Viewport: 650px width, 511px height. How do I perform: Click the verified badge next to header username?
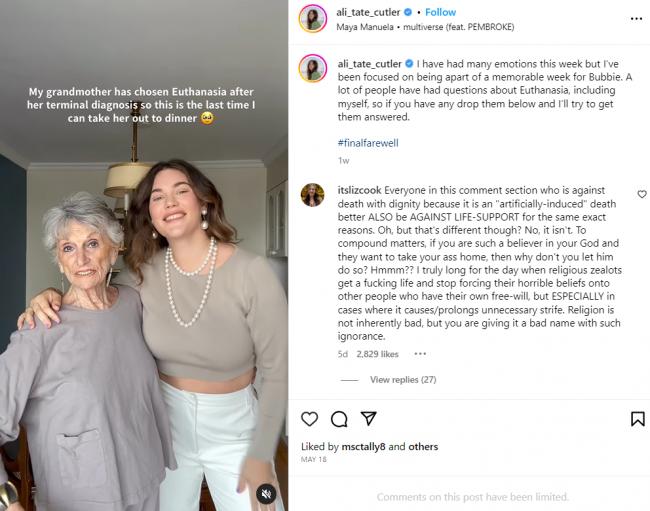408,12
